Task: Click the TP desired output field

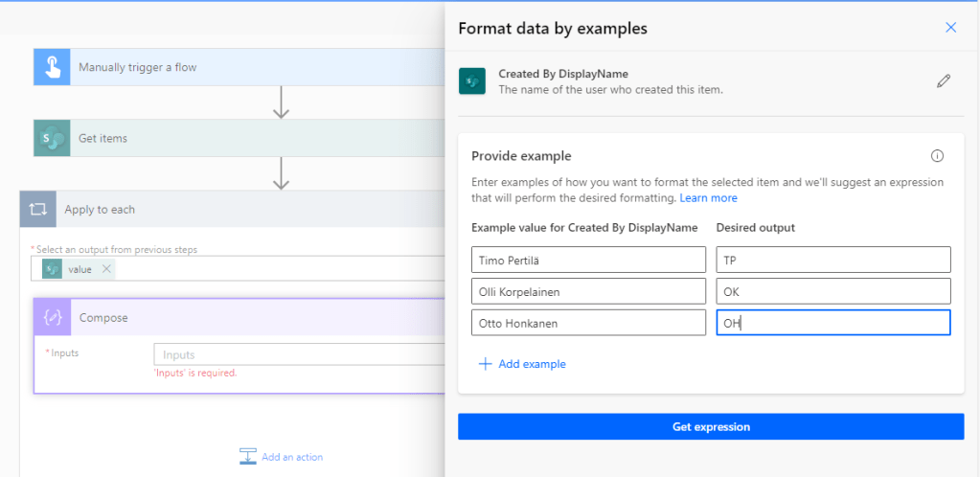Action: point(832,261)
